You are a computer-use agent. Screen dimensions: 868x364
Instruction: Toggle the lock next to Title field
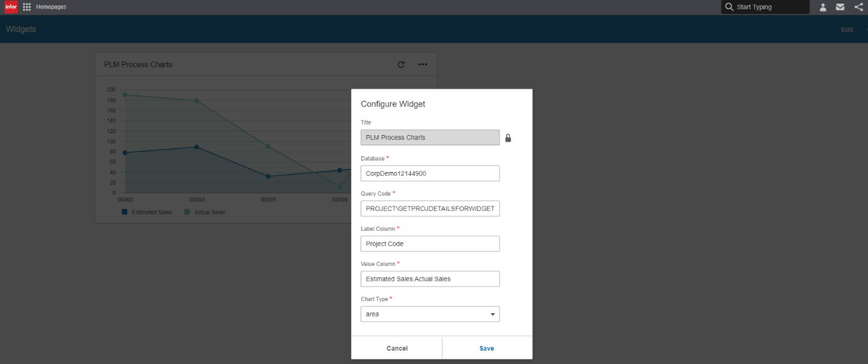pos(508,137)
